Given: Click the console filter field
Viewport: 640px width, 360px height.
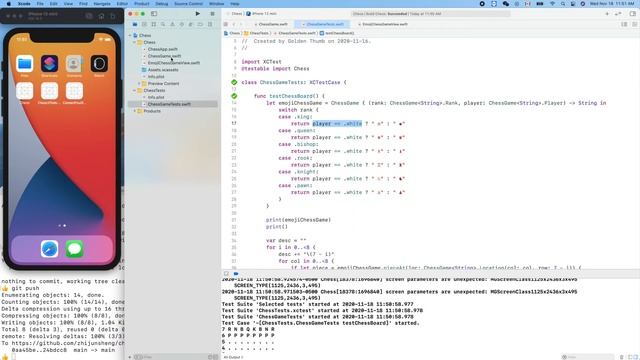Looking at the screenshot, I should coord(587,357).
